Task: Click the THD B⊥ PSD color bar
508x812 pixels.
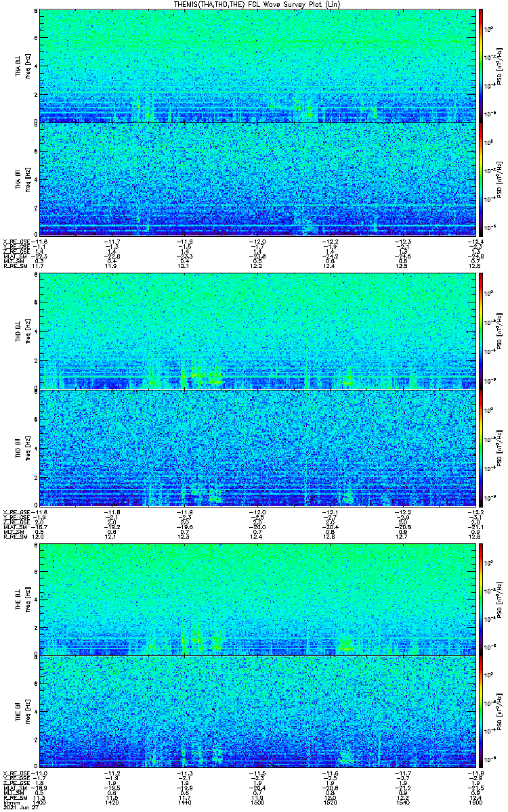Action: [x=481, y=331]
